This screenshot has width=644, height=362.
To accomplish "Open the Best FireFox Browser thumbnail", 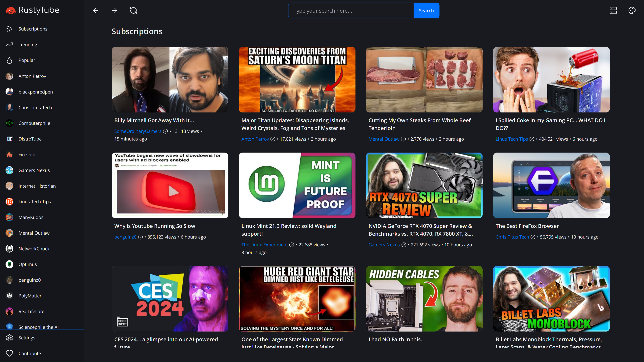I will (551, 185).
